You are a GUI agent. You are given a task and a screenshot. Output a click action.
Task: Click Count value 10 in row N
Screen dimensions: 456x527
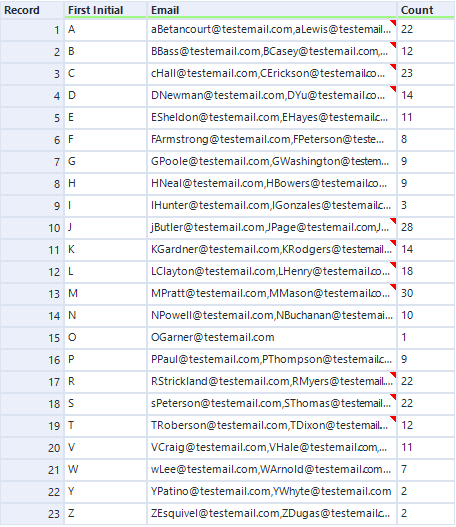coord(426,316)
